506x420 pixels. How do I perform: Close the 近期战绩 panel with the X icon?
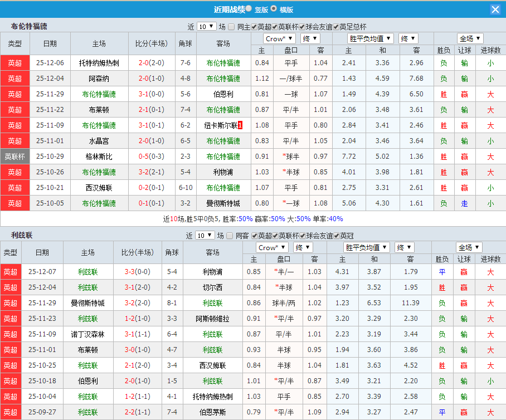coord(496,9)
